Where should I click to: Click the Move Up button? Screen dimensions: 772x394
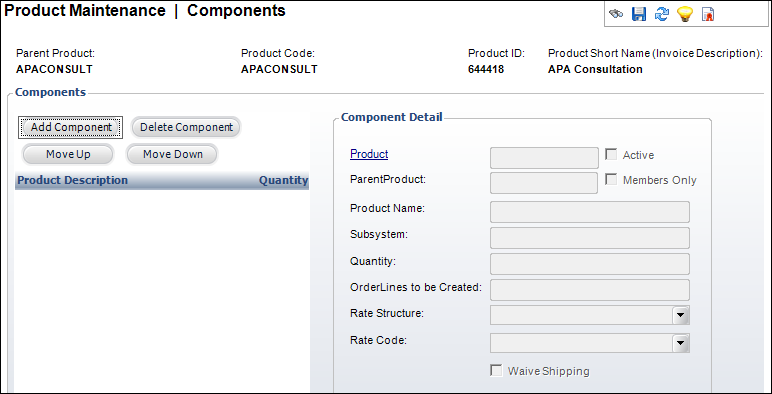coord(68,155)
